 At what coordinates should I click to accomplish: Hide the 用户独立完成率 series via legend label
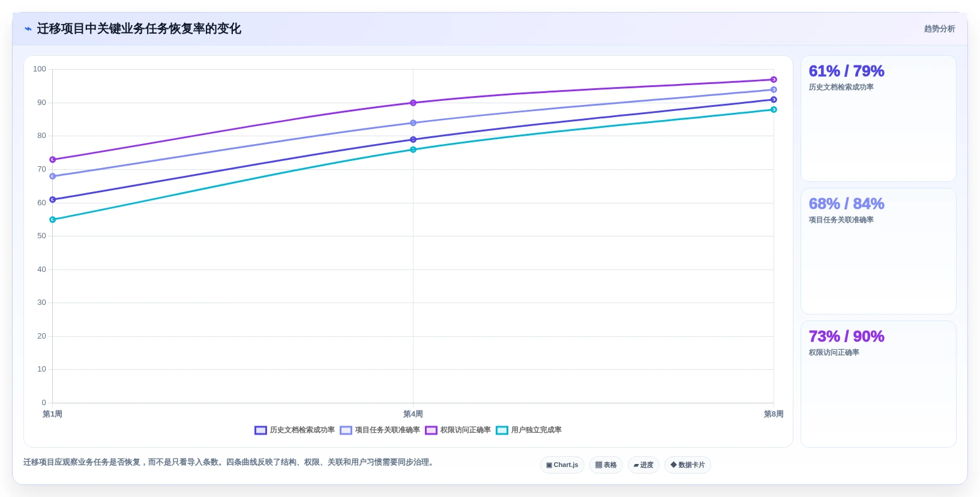(x=537, y=430)
